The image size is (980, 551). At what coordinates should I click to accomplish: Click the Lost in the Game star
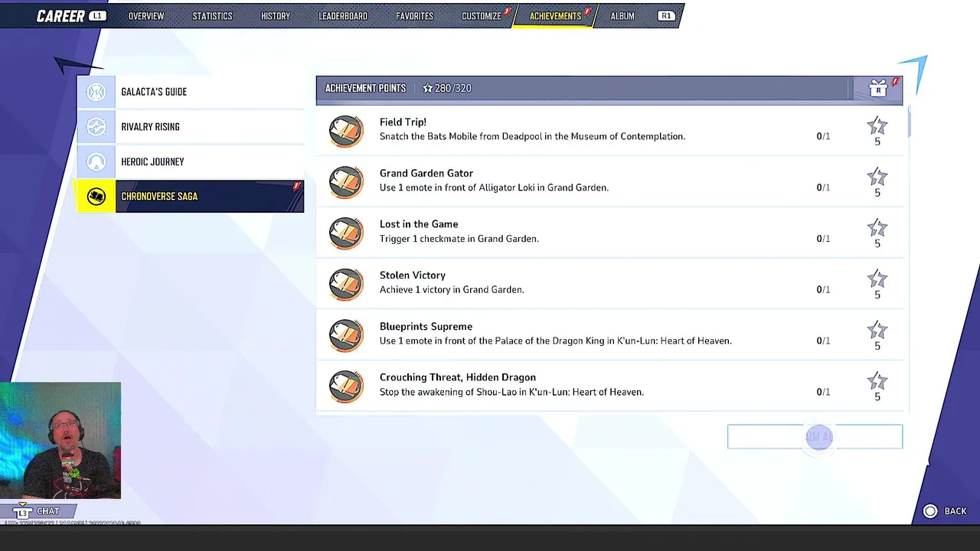coord(877,228)
